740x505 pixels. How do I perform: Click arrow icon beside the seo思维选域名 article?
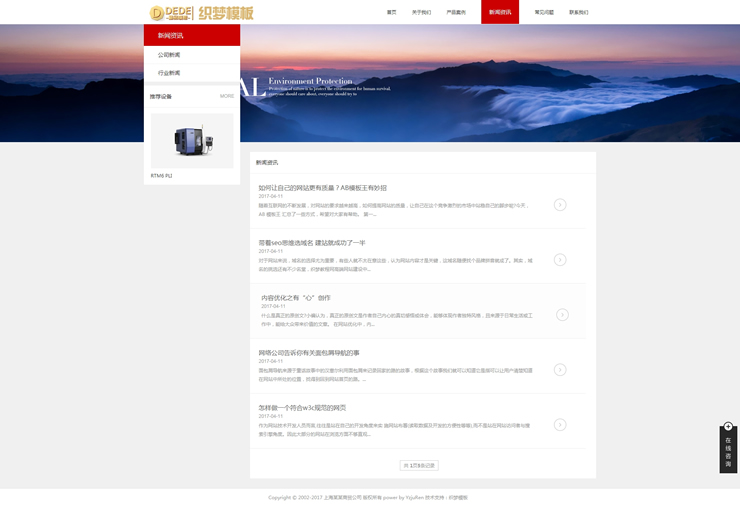pyautogui.click(x=560, y=259)
